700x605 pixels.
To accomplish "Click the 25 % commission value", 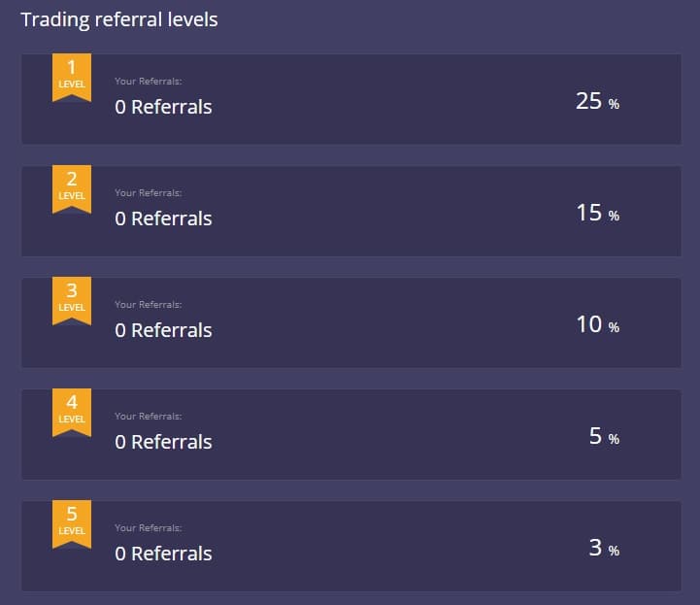I will click(x=596, y=101).
